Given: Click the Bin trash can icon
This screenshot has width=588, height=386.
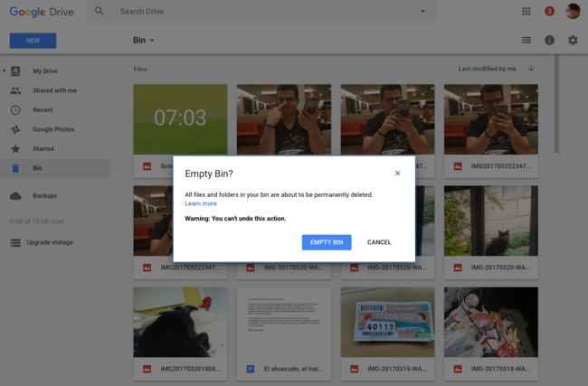Looking at the screenshot, I should click(15, 168).
